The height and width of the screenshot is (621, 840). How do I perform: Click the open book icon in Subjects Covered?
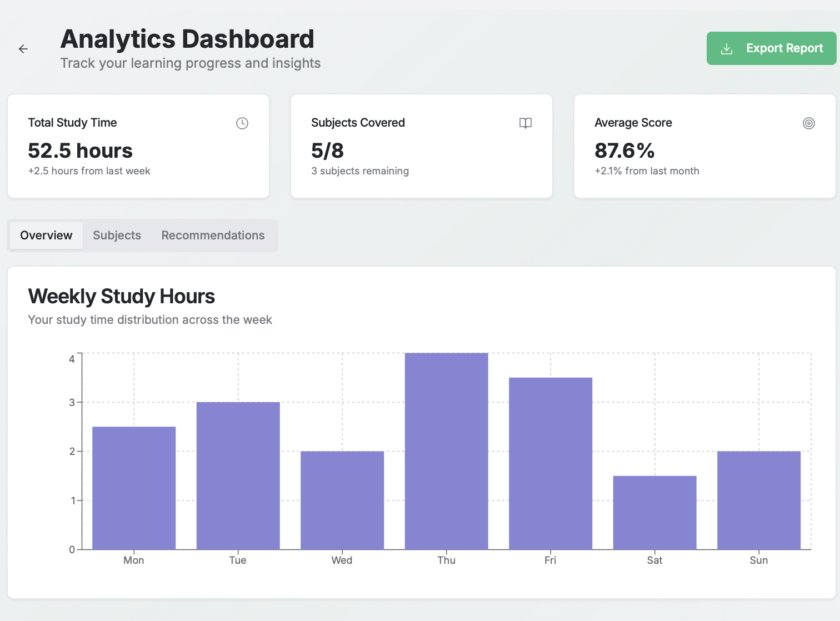(525, 123)
